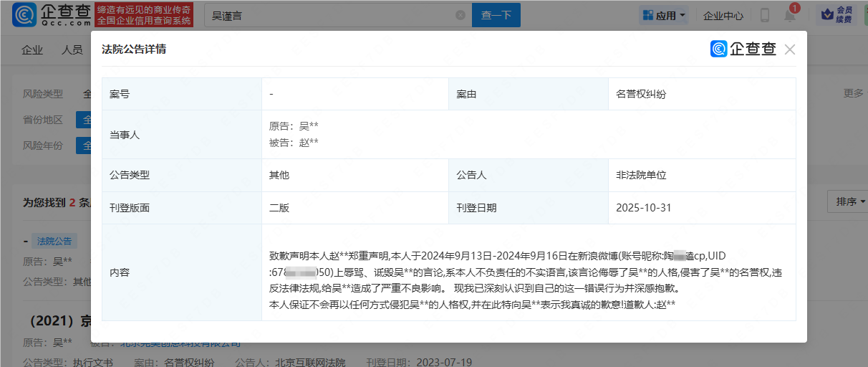This screenshot has width=868, height=367.
Task: Open the notification bell
Action: pos(791,15)
